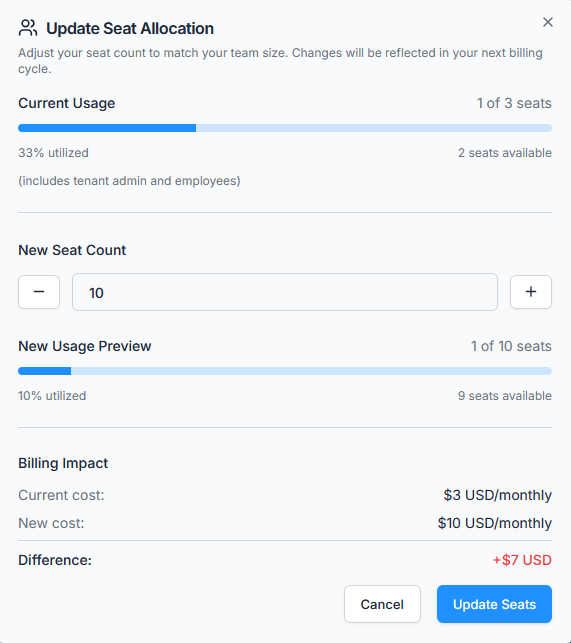Click the team users icon beside the title
The image size is (571, 643).
coord(28,28)
